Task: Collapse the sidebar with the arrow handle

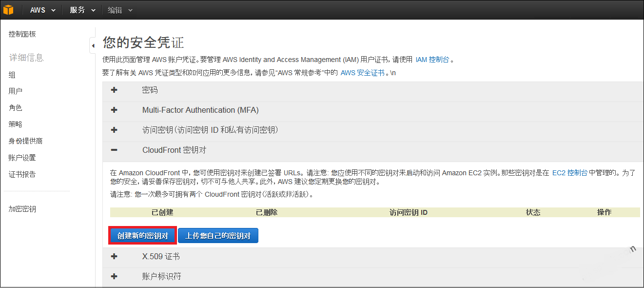Action: click(x=93, y=45)
